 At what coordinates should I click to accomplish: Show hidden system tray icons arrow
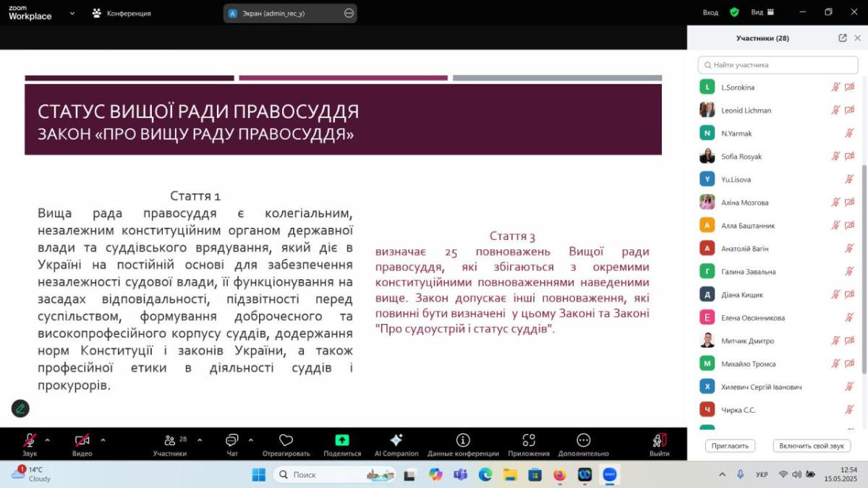tap(722, 475)
